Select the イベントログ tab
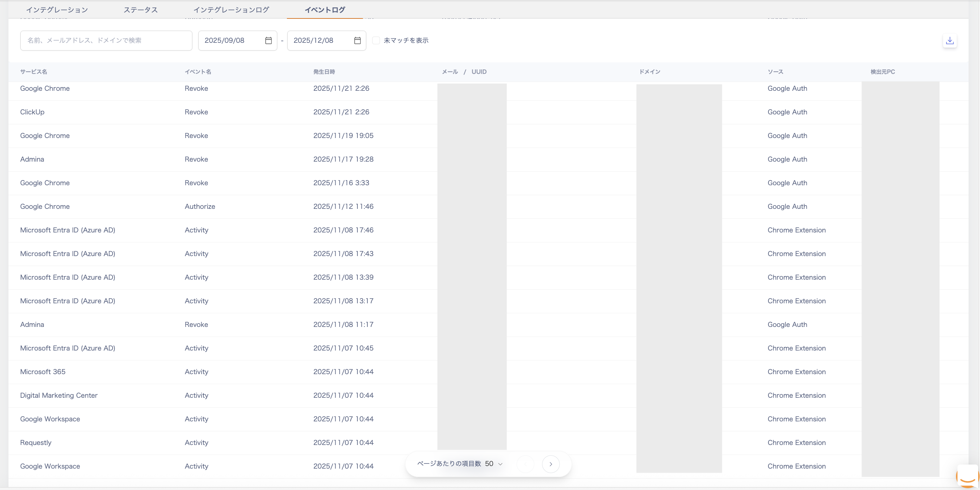 (325, 10)
